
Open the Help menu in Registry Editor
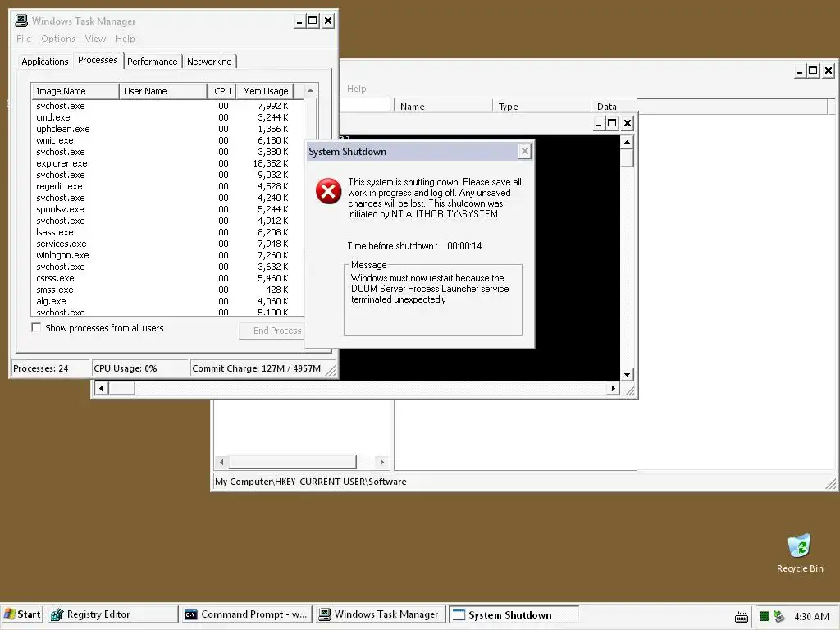pos(356,89)
